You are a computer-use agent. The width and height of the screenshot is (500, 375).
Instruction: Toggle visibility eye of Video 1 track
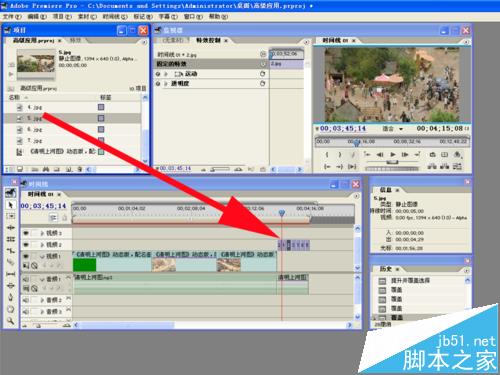click(x=26, y=256)
